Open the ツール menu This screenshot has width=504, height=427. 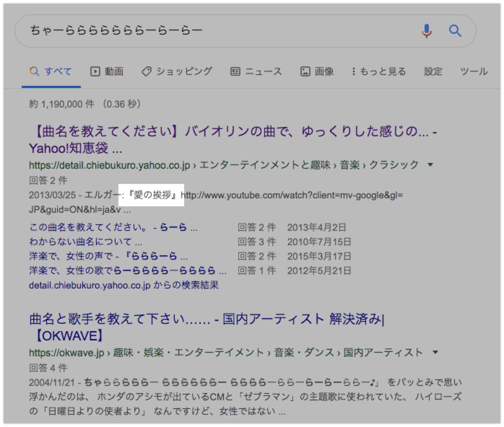click(473, 71)
